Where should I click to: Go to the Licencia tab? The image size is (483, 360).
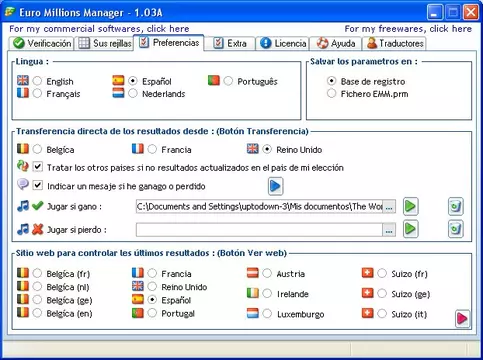(x=283, y=43)
